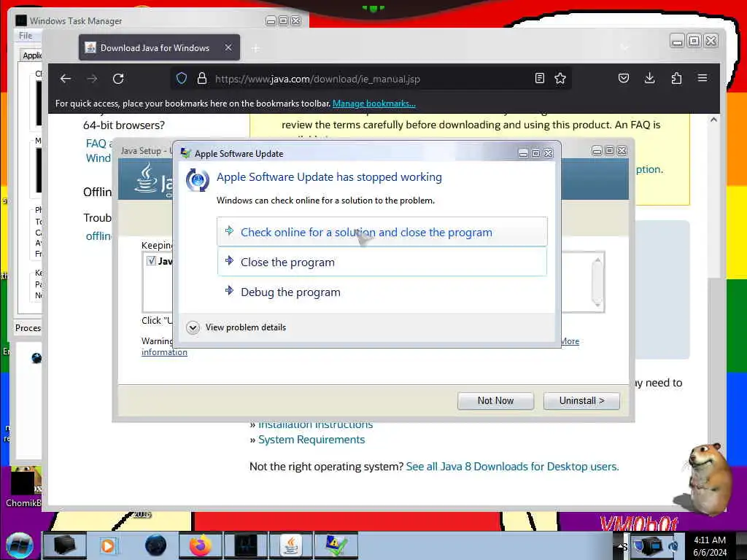Image resolution: width=747 pixels, height=560 pixels.
Task: Toggle reader view icon in address bar
Action: click(539, 79)
